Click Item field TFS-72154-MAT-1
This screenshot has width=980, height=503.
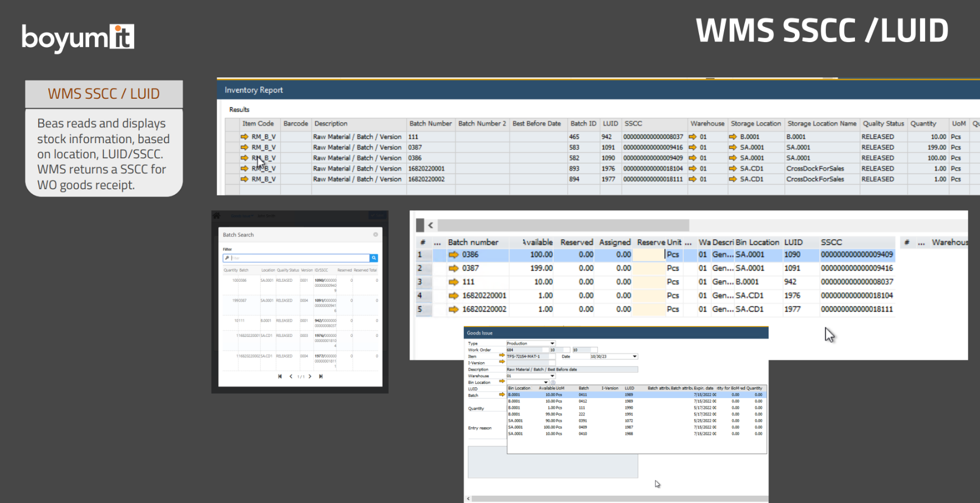click(531, 356)
